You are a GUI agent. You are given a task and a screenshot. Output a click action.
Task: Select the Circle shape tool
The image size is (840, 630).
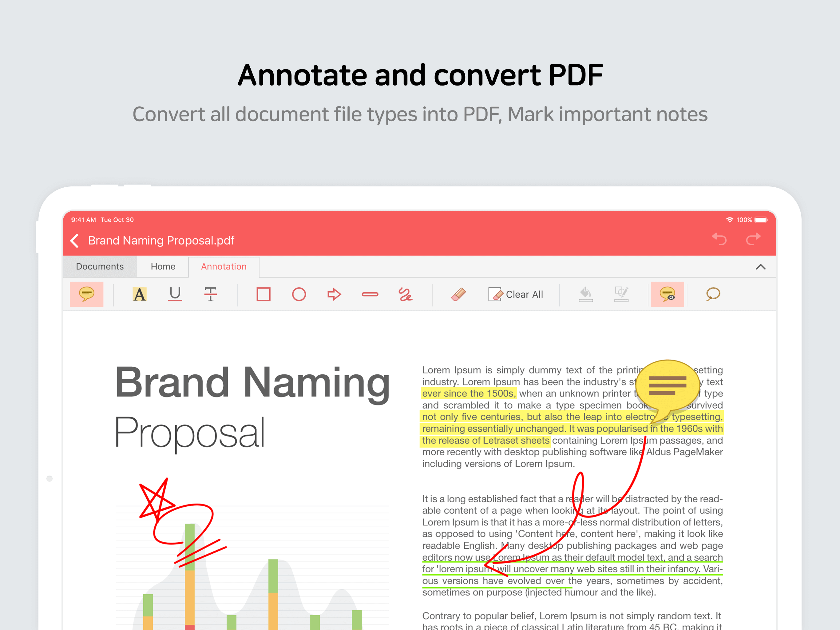[299, 294]
